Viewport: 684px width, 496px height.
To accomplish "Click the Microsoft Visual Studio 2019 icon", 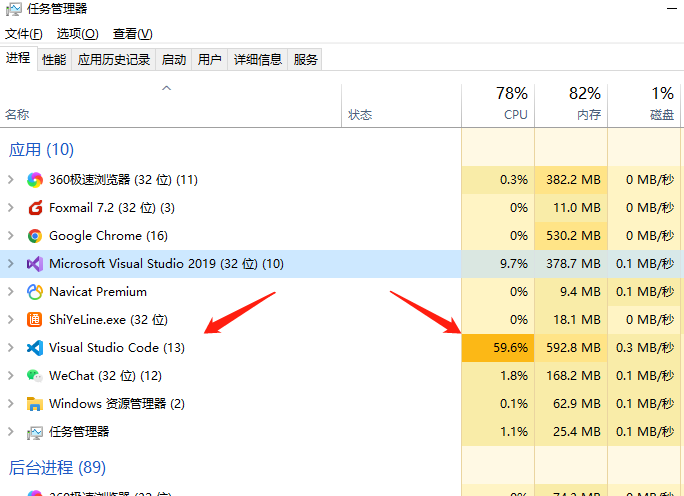I will tap(35, 263).
